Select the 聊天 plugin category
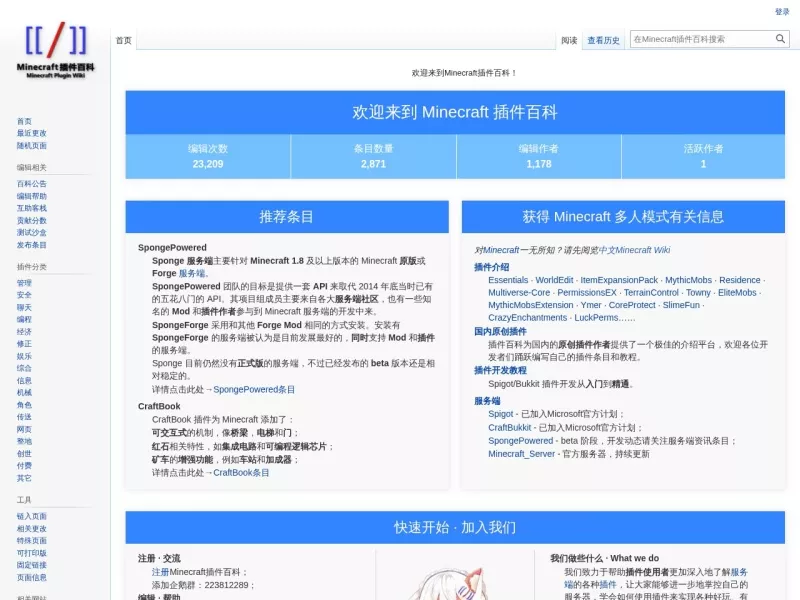This screenshot has width=800, height=600. [x=24, y=307]
